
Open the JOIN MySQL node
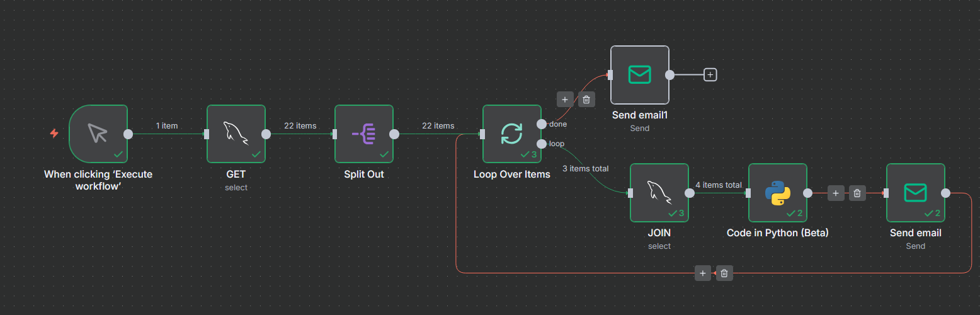pos(659,193)
